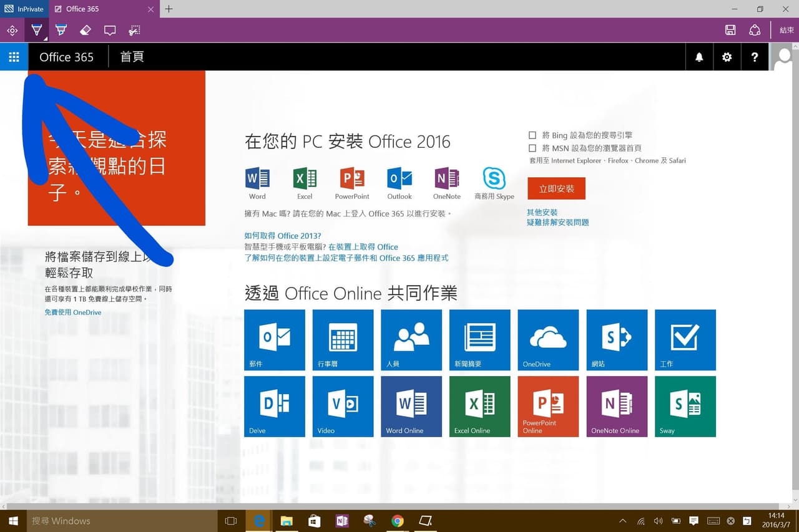Select the Office 365 browser tab

[104, 9]
